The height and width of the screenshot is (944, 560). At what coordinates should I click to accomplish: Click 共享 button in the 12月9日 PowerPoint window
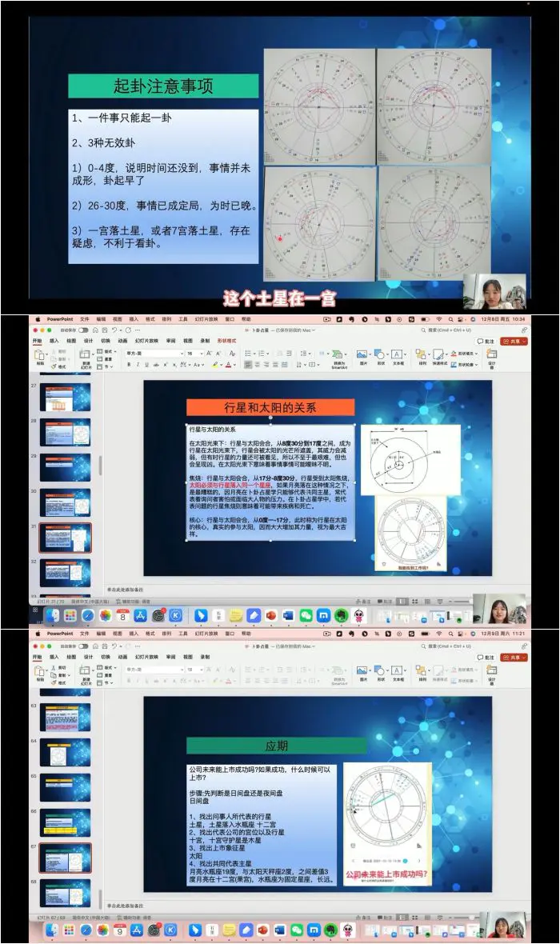pos(514,656)
